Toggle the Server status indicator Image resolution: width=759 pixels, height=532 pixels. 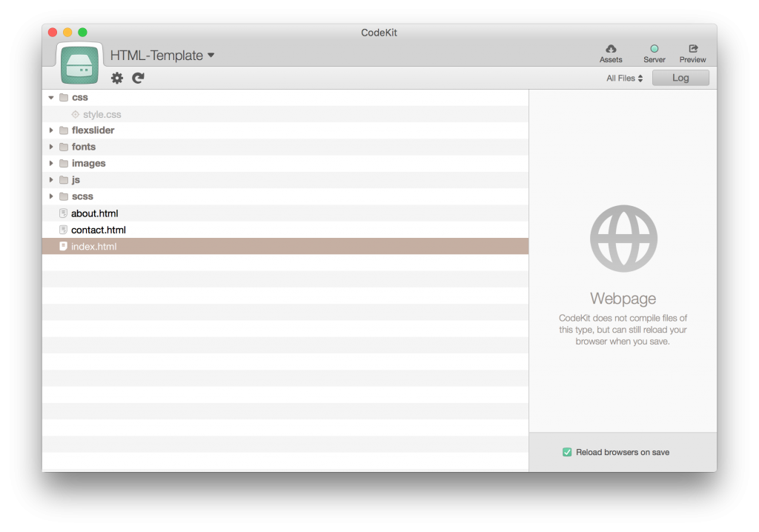click(x=654, y=49)
